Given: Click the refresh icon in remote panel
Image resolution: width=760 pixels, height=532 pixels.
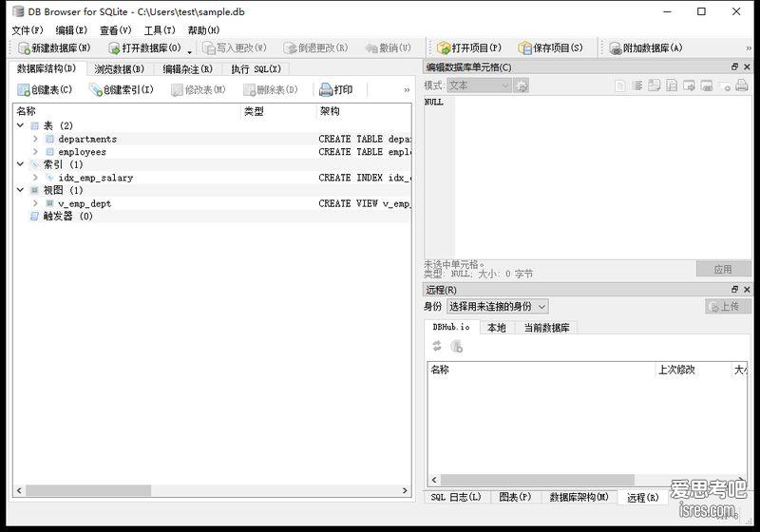Looking at the screenshot, I should click(437, 346).
